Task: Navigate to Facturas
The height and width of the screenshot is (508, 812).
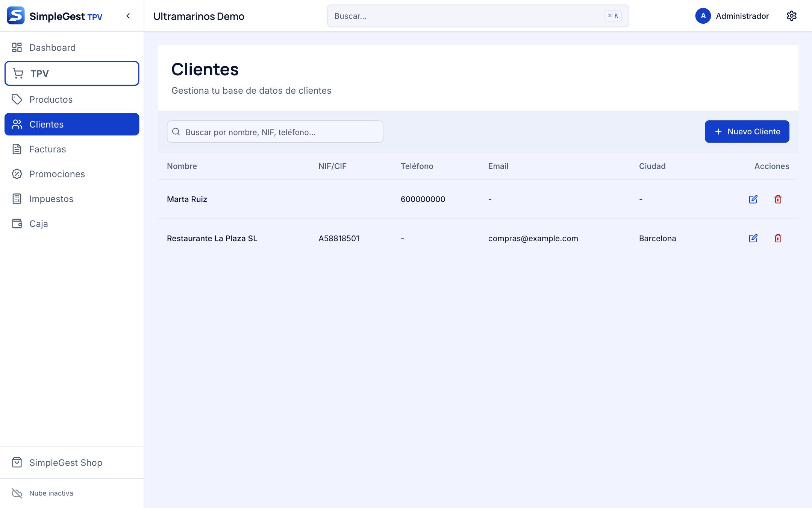Action: pyautogui.click(x=72, y=149)
